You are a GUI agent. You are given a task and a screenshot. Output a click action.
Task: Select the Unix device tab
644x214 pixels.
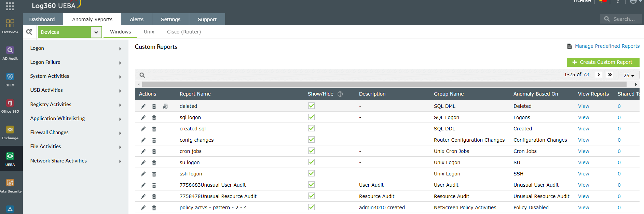click(x=149, y=32)
